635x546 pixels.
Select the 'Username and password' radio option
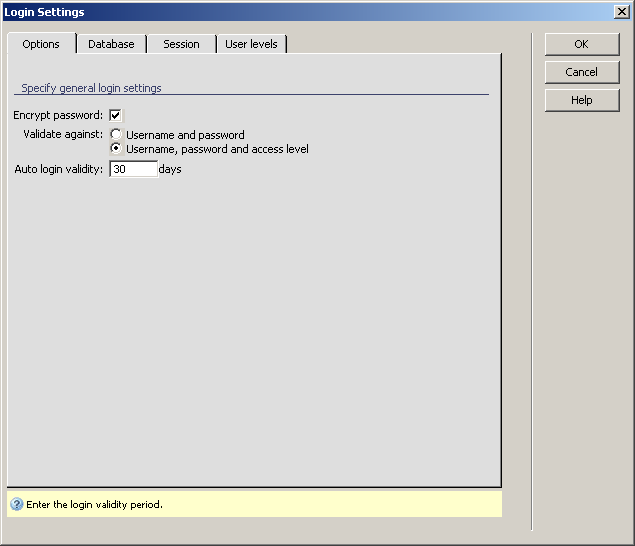point(117,134)
